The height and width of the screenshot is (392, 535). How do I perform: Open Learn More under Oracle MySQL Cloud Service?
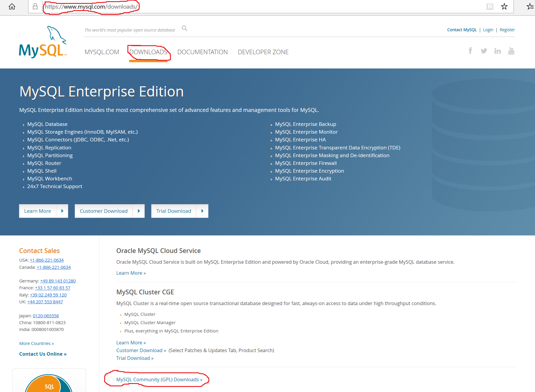pyautogui.click(x=131, y=273)
